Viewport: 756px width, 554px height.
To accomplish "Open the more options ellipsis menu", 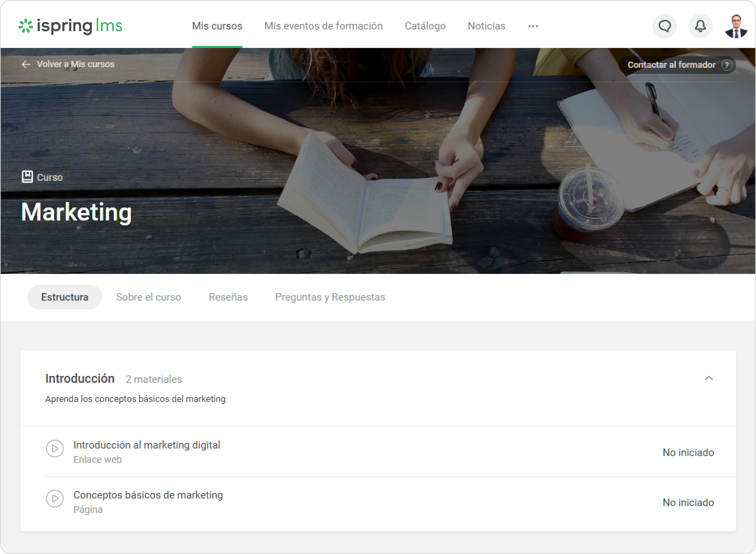I will pos(533,26).
